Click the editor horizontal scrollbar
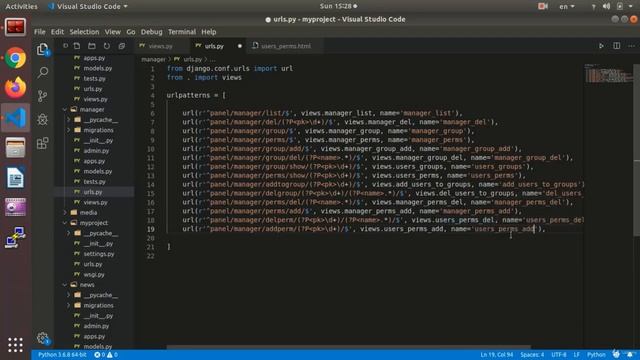 pyautogui.click(x=349, y=347)
